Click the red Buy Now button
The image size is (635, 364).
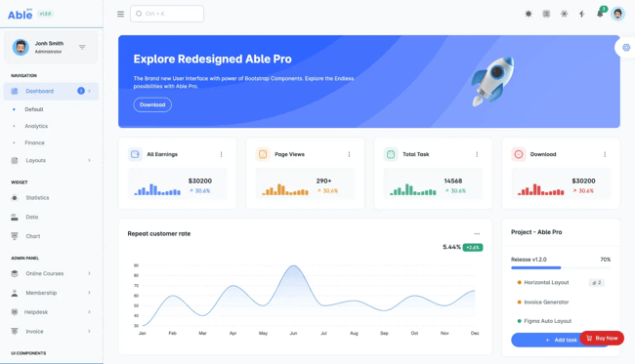pyautogui.click(x=602, y=338)
